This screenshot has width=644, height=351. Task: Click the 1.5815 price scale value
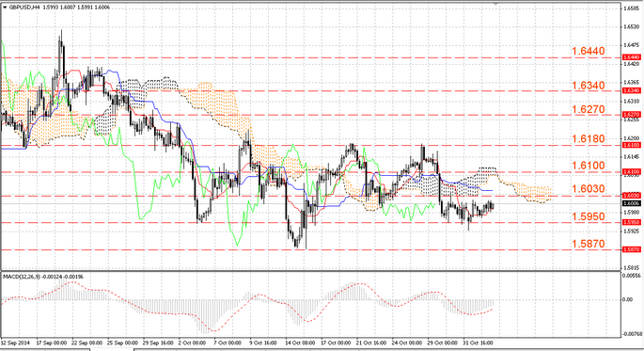point(631,268)
